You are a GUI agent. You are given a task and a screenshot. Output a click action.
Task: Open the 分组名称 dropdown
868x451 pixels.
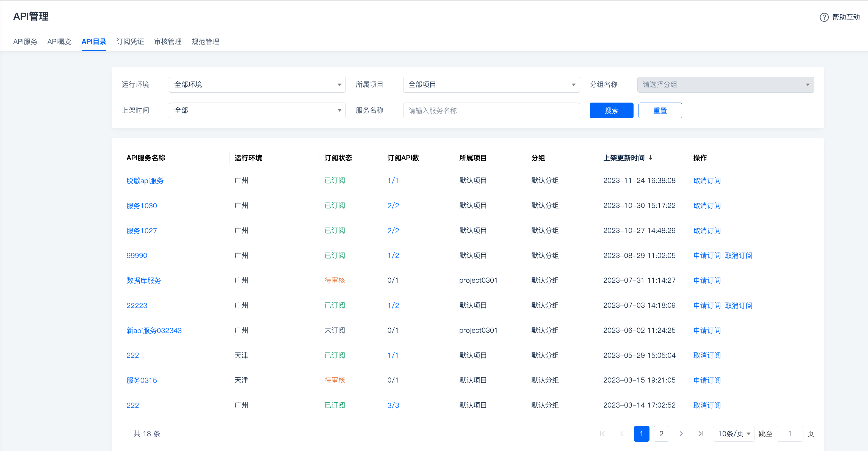coord(725,85)
